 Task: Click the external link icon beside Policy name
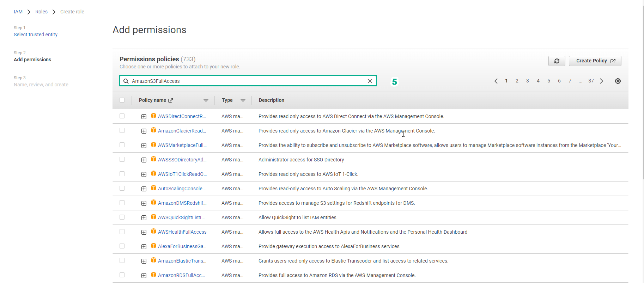point(171,100)
